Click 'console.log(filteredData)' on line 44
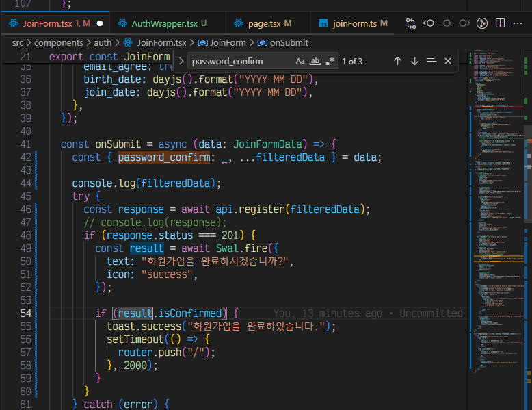This screenshot has width=532, height=410. pos(144,183)
